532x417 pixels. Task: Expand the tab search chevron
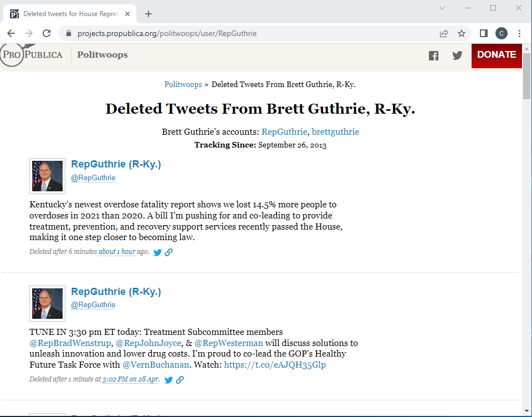pyautogui.click(x=442, y=8)
